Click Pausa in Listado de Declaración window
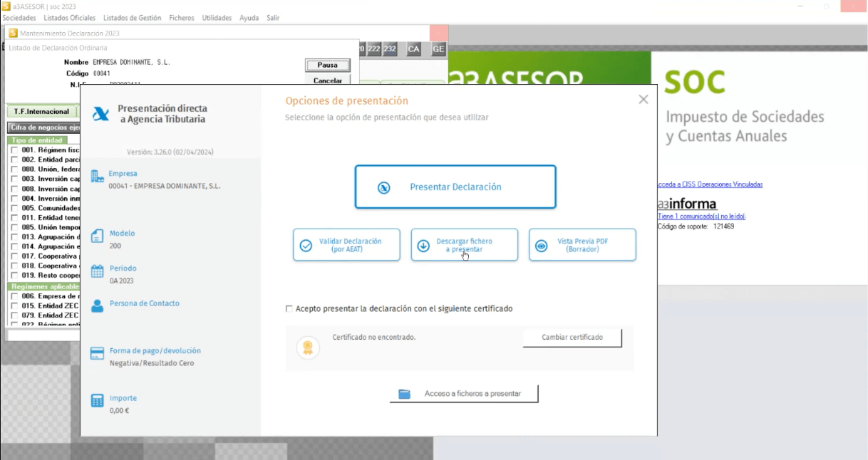 click(x=328, y=65)
